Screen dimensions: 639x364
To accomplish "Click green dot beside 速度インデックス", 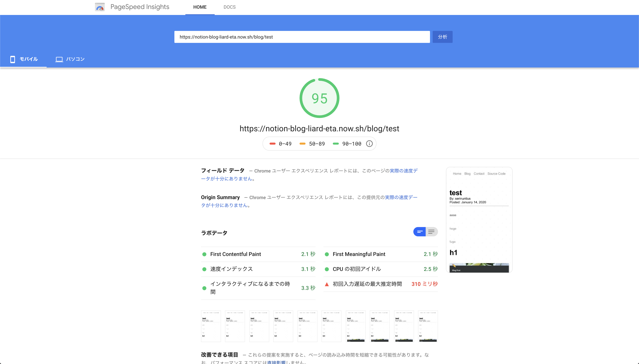I will point(204,269).
